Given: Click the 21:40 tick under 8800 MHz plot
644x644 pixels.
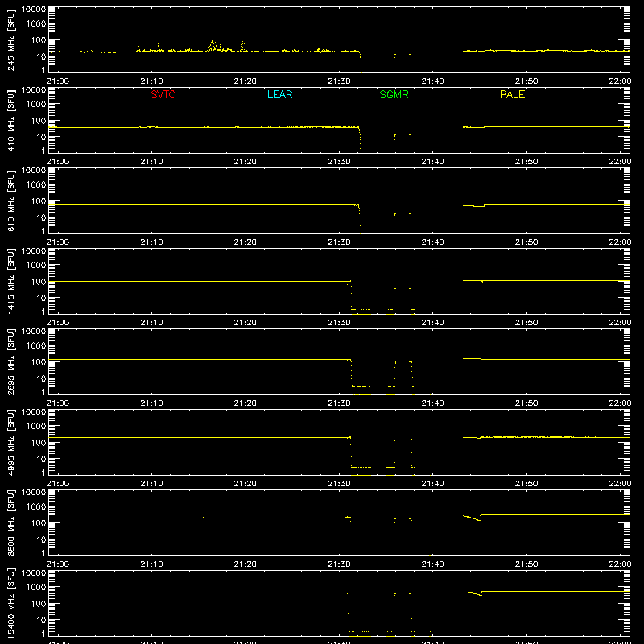Looking at the screenshot, I should [x=432, y=564].
